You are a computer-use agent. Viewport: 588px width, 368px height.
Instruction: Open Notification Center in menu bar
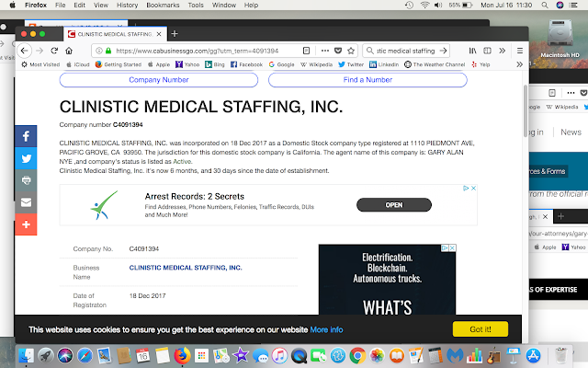click(573, 5)
